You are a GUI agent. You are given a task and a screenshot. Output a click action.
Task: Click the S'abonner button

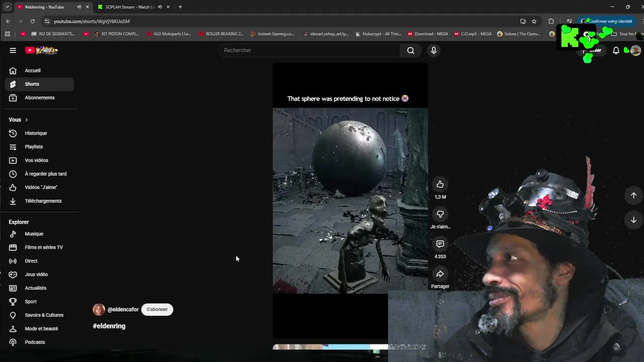pyautogui.click(x=157, y=310)
